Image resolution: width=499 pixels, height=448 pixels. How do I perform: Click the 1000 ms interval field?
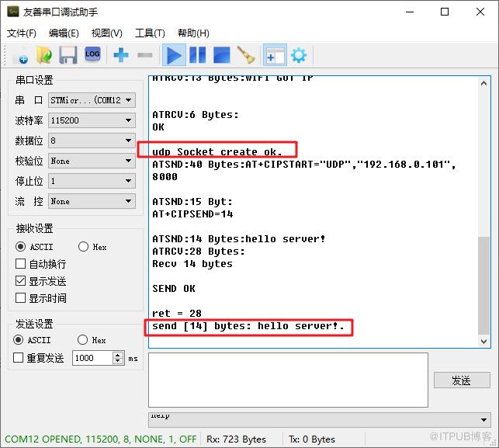click(x=92, y=358)
